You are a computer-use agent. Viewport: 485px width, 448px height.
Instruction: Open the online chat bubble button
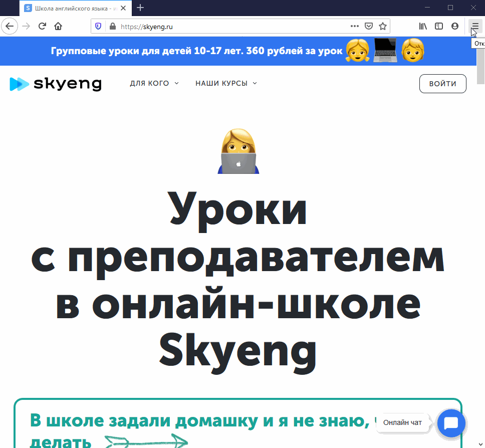(451, 423)
